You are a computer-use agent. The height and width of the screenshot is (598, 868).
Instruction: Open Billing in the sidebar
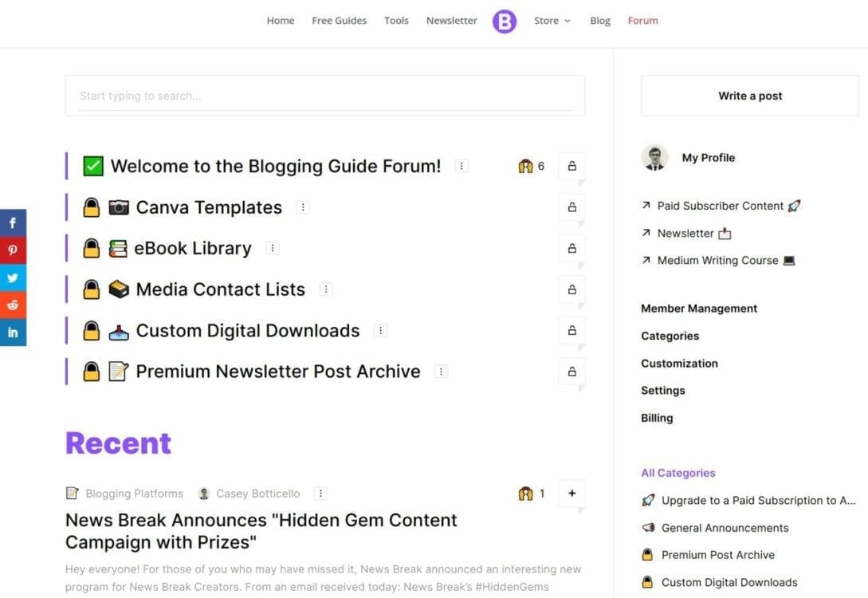tap(657, 418)
